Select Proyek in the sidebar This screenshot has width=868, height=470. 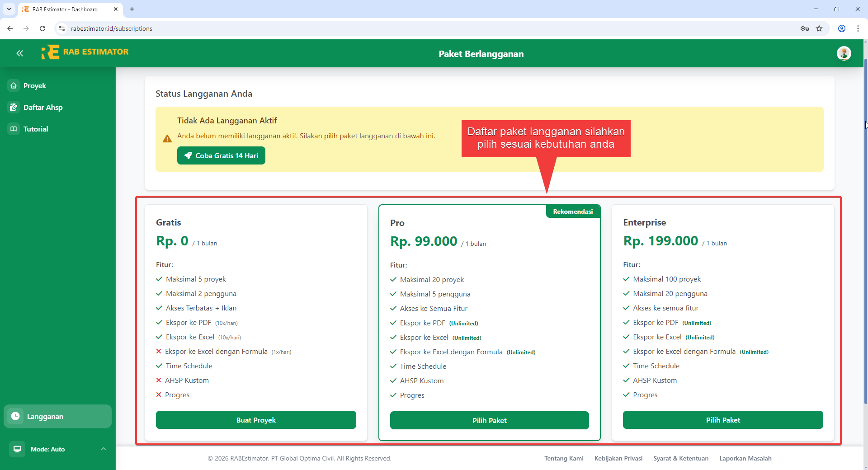[x=34, y=85]
